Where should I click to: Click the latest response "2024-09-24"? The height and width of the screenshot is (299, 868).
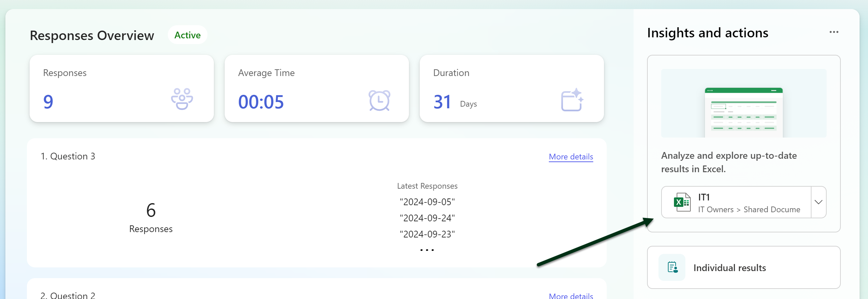pos(427,218)
